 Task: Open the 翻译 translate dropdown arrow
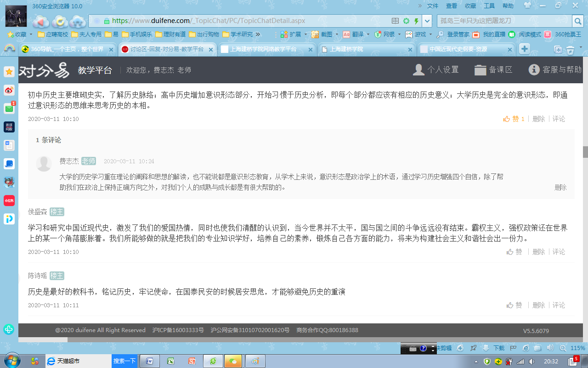[x=367, y=34]
